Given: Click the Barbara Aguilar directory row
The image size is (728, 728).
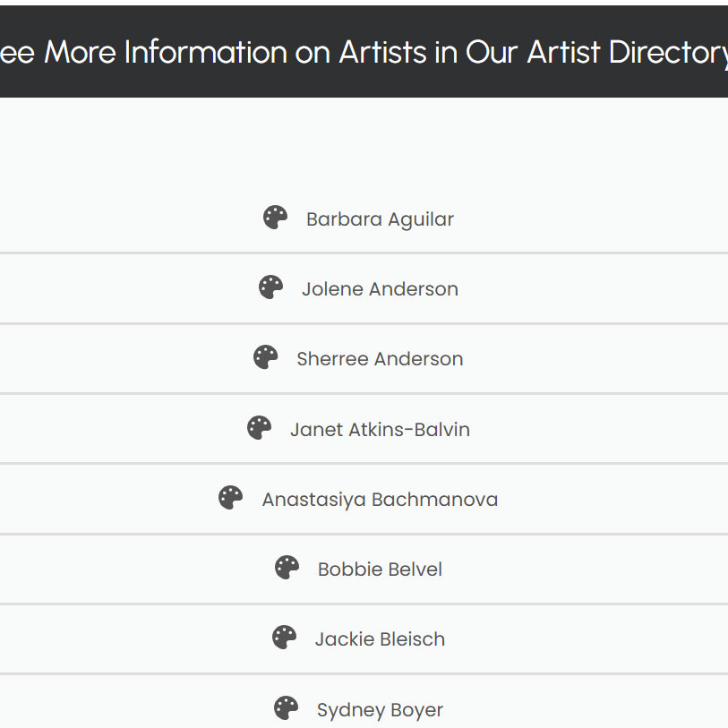Looking at the screenshot, I should pos(364,218).
